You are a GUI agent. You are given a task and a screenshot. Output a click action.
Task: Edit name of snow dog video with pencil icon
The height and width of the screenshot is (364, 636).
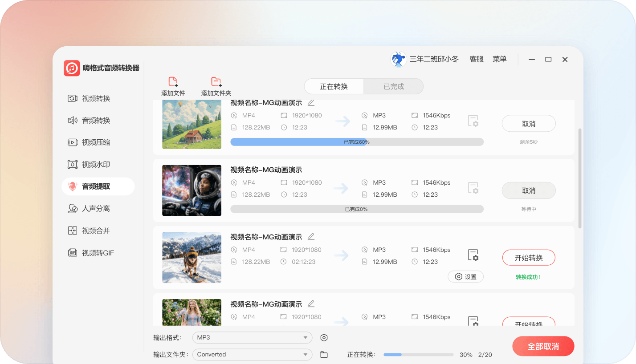pyautogui.click(x=311, y=236)
